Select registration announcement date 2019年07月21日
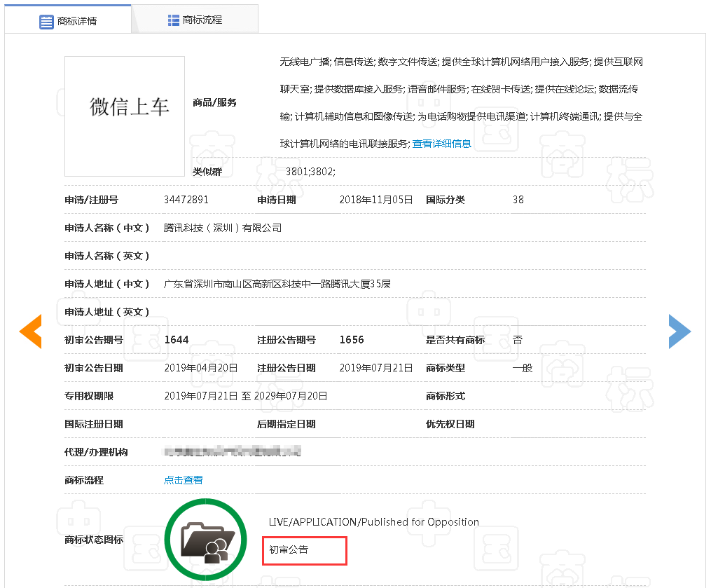711x588 pixels. (376, 368)
